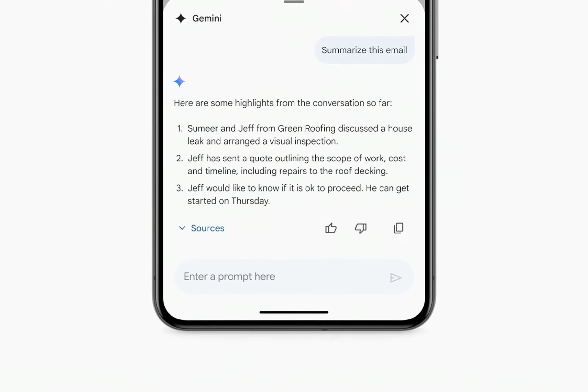The image size is (588, 392).
Task: Close the Gemini overlay panel
Action: click(403, 18)
